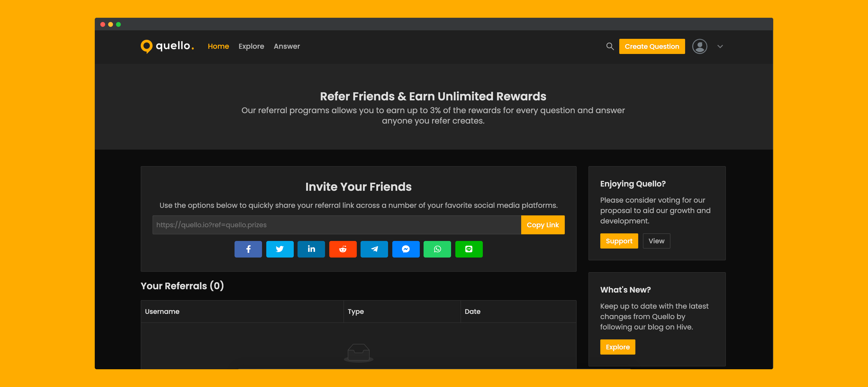Click the yellow window minimize dot
868x387 pixels.
point(111,24)
